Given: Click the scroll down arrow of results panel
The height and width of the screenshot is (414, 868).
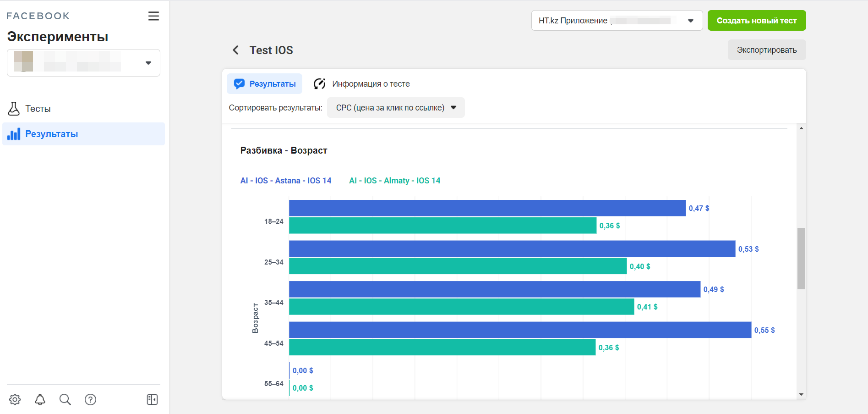Looking at the screenshot, I should [801, 394].
